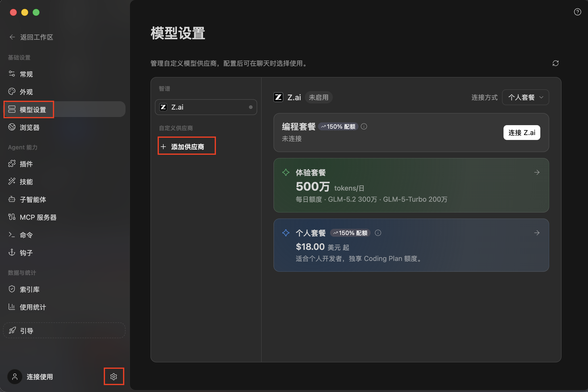
Task: Click the blue sparkle on 个人套餐
Action: pyautogui.click(x=286, y=233)
